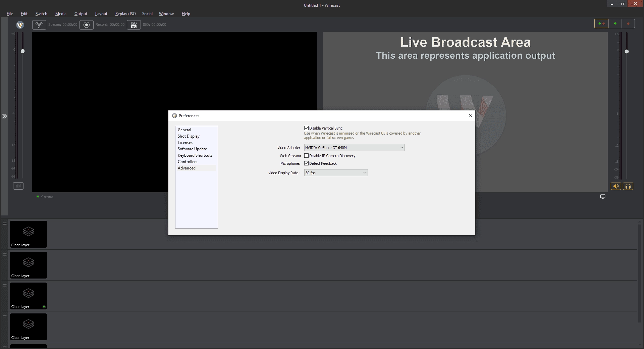Toggle the headphones monitor button
The width and height of the screenshot is (644, 349).
tap(628, 186)
